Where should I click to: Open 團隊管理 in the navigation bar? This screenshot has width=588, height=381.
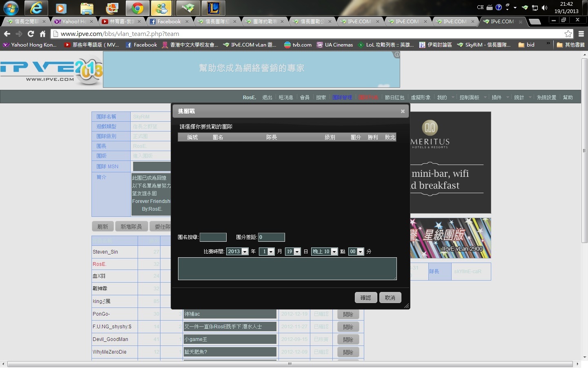coord(342,98)
